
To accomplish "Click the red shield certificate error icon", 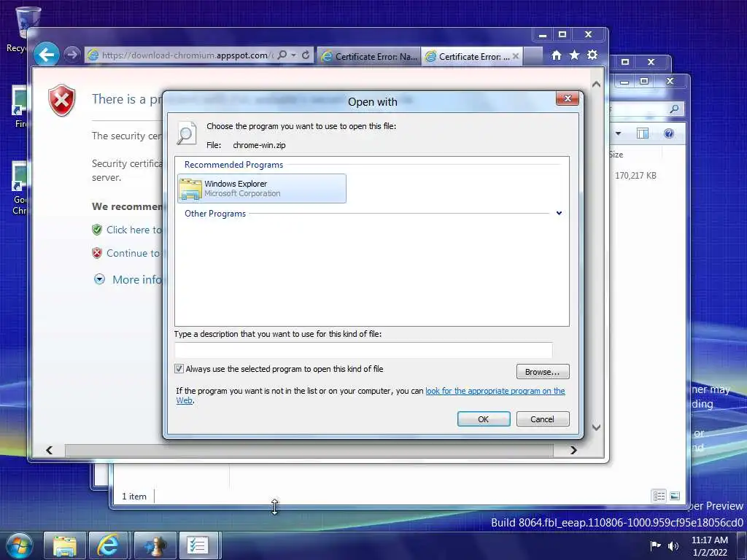I will [62, 100].
